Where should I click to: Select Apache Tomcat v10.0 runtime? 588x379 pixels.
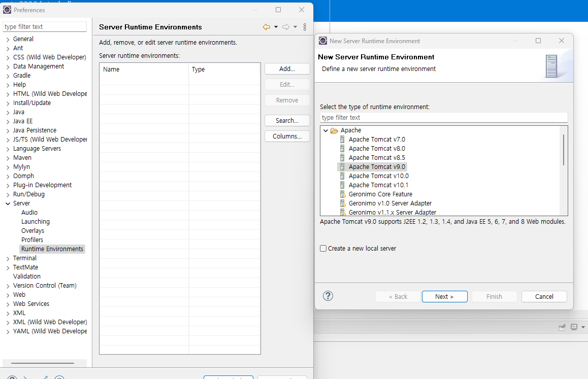click(378, 176)
